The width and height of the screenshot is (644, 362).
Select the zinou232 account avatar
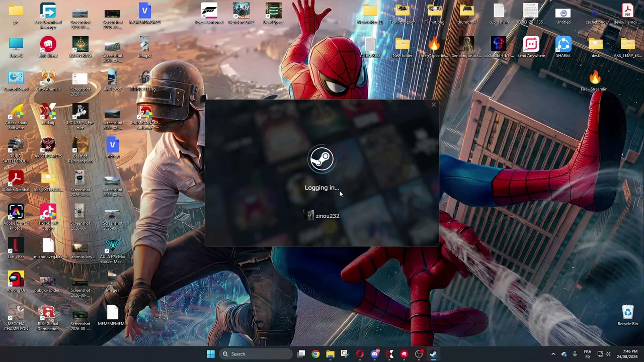pos(309,216)
